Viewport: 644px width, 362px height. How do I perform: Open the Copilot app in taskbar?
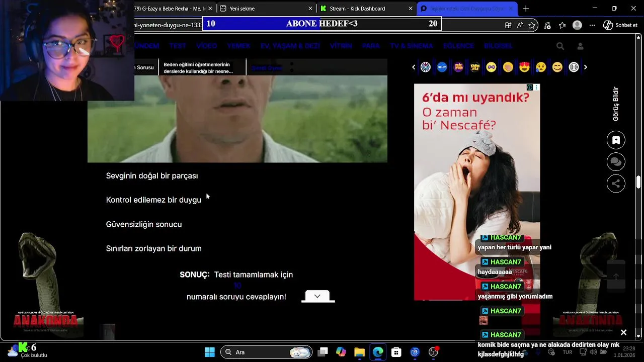[341, 352]
